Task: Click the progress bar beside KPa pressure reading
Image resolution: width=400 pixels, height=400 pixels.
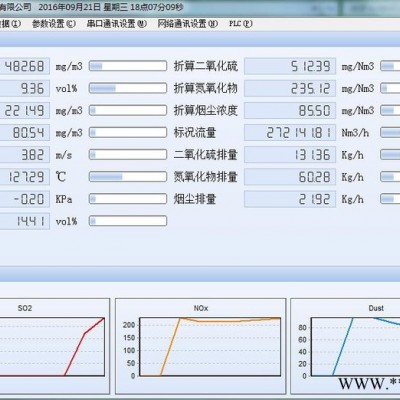Action: point(128,199)
